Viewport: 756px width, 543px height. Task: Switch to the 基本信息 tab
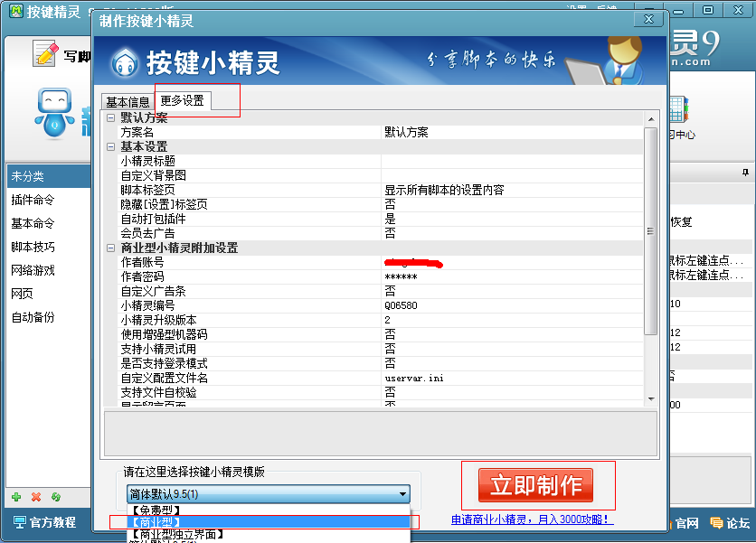[x=128, y=102]
